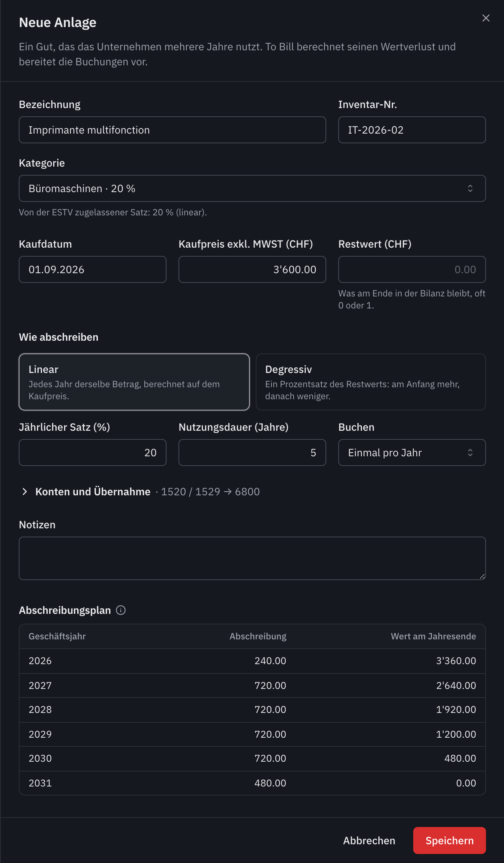Screen dimensions: 504x863
Task: Edit the Inventar-Nr. field
Action: pyautogui.click(x=412, y=130)
